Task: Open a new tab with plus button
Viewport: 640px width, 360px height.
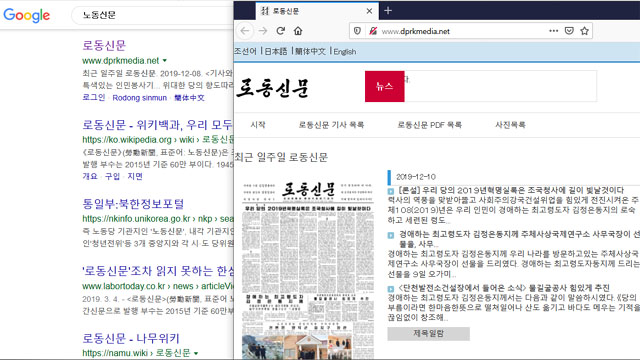Action: click(x=388, y=11)
